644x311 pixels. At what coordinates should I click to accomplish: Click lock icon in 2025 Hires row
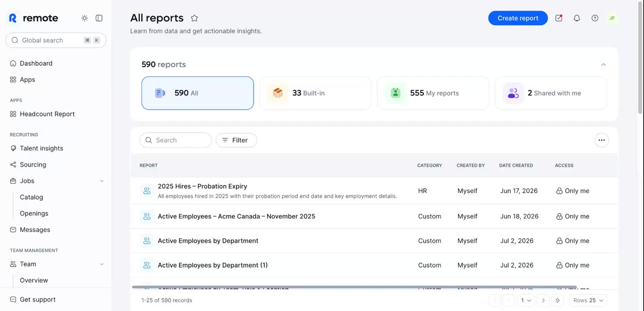click(559, 191)
